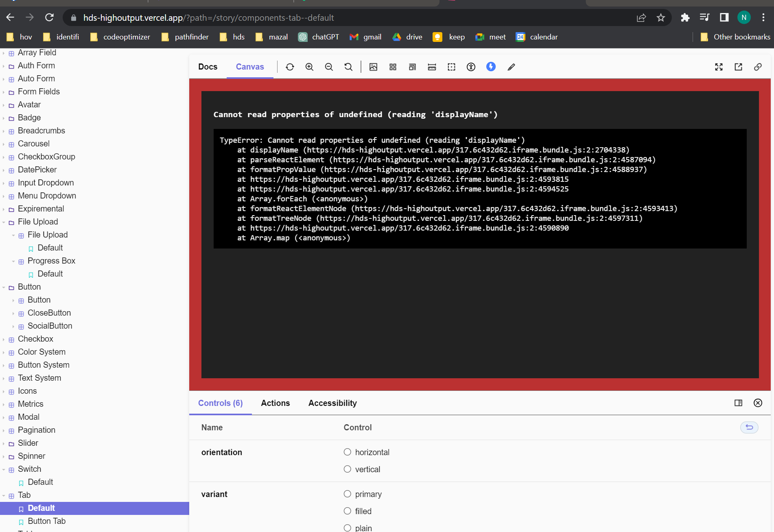Open the Color System item

[42, 352]
